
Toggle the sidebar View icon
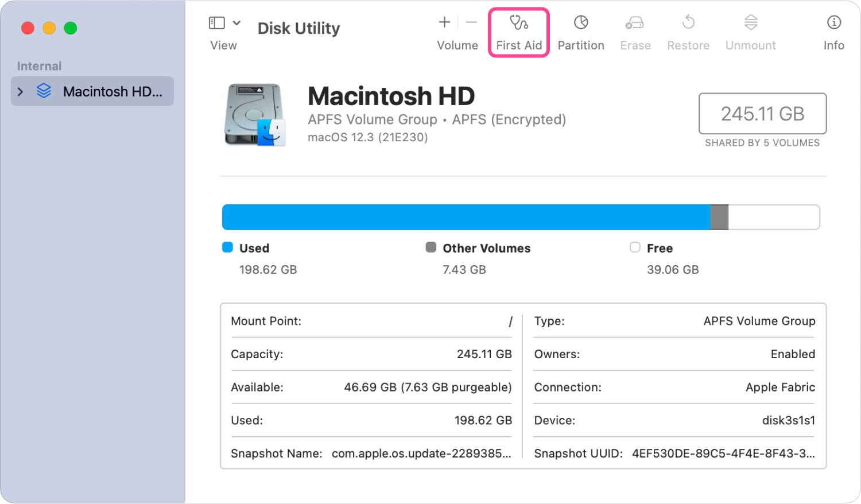[x=216, y=23]
